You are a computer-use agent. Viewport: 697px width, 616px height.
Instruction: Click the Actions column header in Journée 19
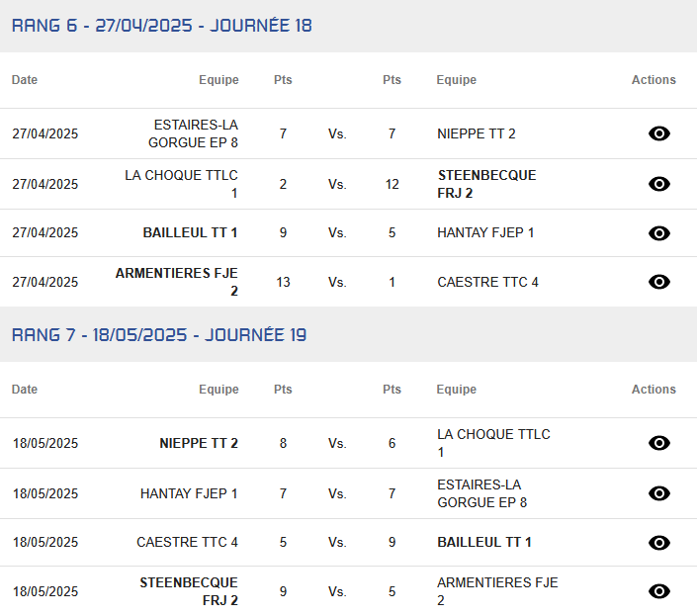coord(653,390)
